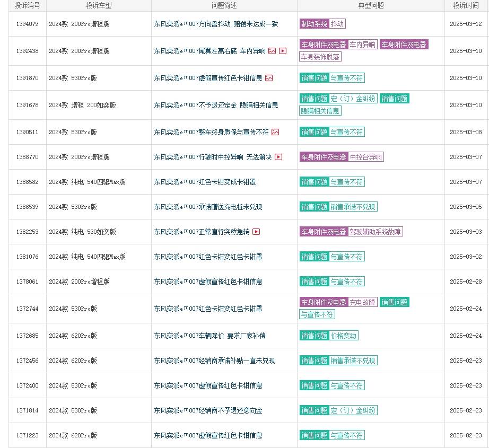Click the 隐瞒相关信息 tag
Viewport: 489px width, 448px height.
tap(320, 111)
